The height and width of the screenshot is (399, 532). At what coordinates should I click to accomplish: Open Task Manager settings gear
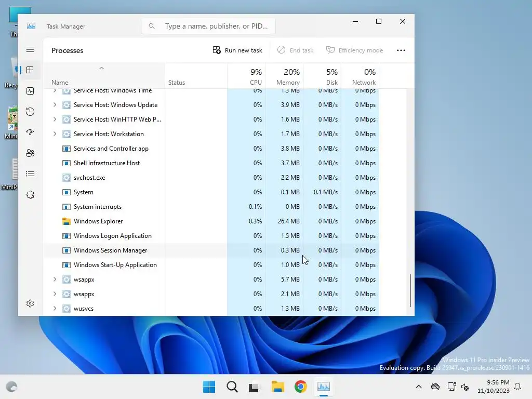point(30,303)
